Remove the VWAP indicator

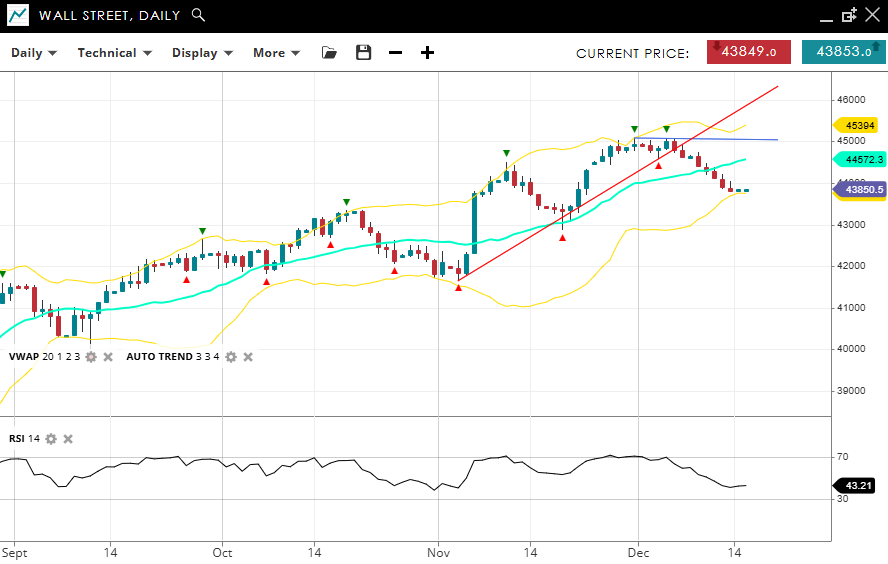[x=108, y=357]
